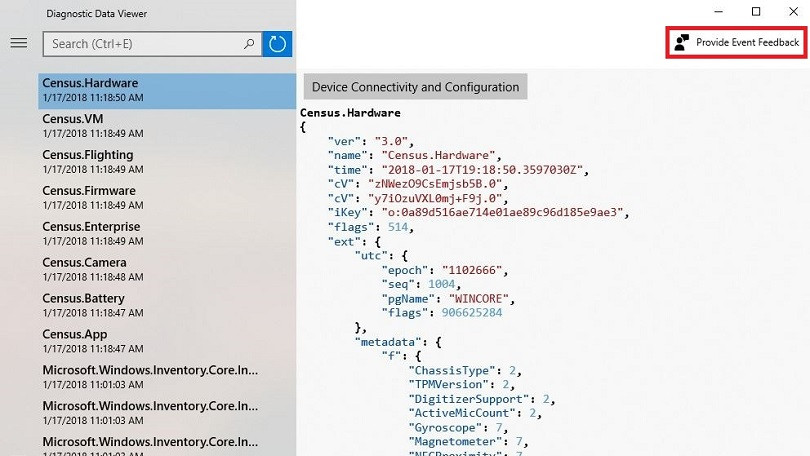Click the Device Connectivity and Configuration label
The width and height of the screenshot is (810, 456).
415,87
